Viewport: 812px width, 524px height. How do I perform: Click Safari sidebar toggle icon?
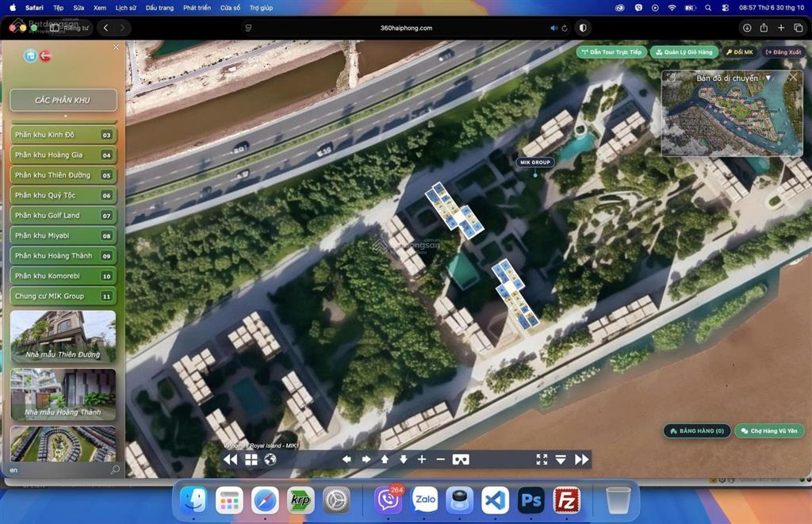55,28
